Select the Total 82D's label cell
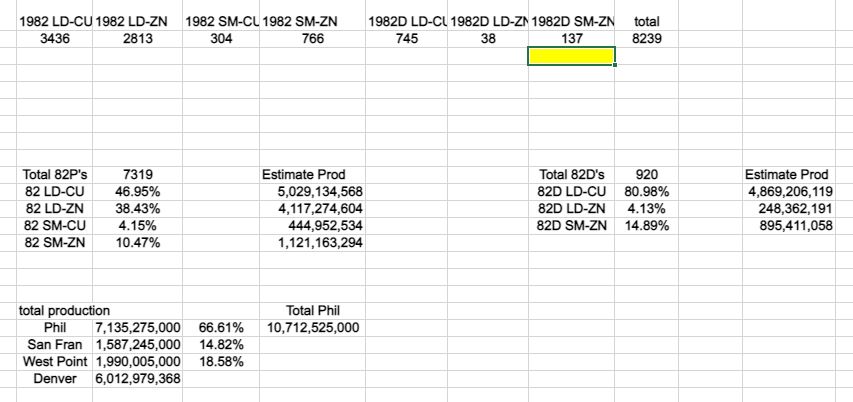Image resolution: width=853 pixels, height=402 pixels. click(572, 175)
